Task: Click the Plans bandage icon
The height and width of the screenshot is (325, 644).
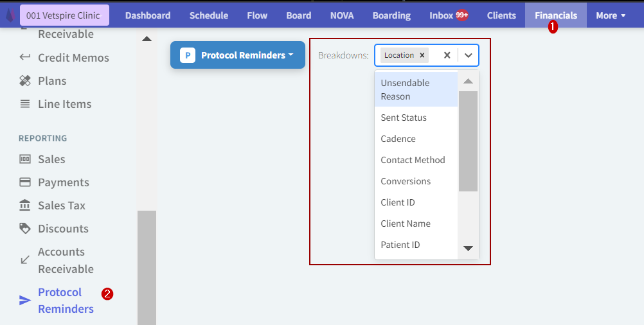Action: pos(25,81)
